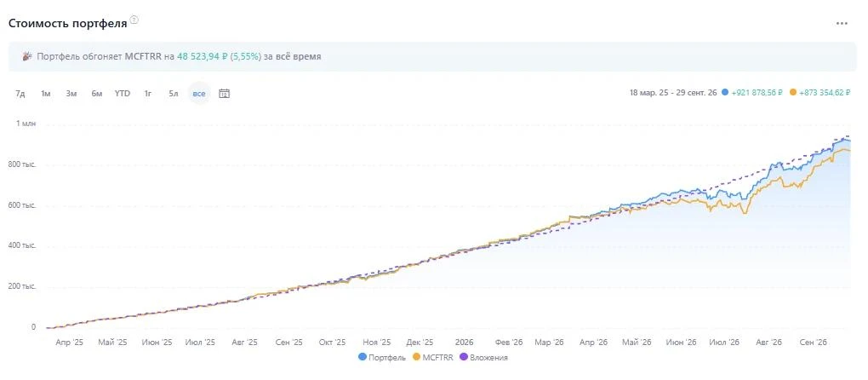Click the Апр '25 axis label
This screenshot has height=380, width=868.
(69, 343)
